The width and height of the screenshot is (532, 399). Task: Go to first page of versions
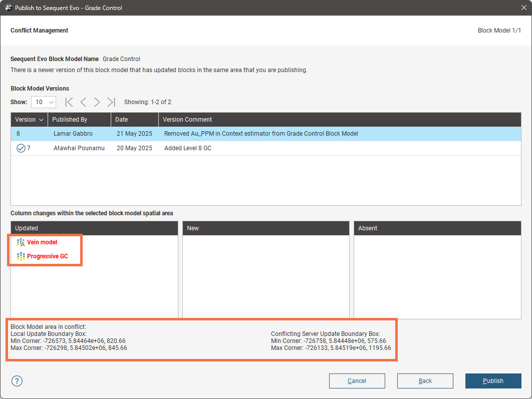(69, 102)
